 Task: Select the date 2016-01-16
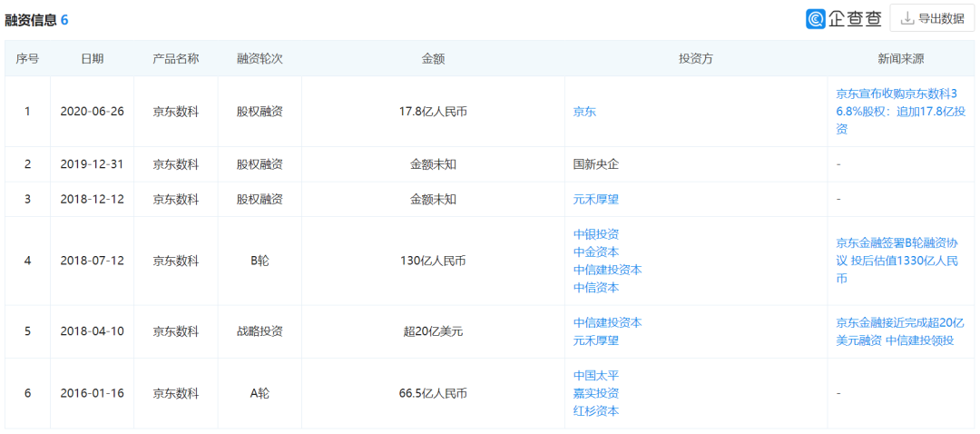point(92,393)
